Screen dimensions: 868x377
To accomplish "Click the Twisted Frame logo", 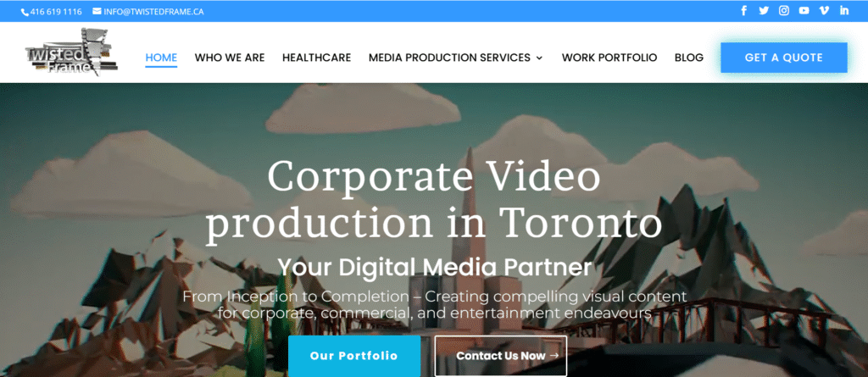I will pyautogui.click(x=71, y=52).
